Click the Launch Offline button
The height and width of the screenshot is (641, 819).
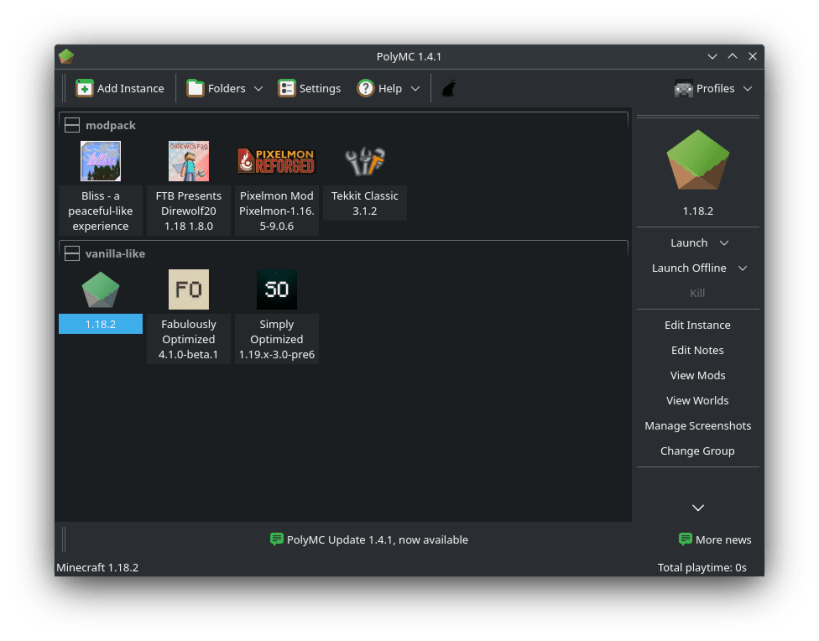689,268
